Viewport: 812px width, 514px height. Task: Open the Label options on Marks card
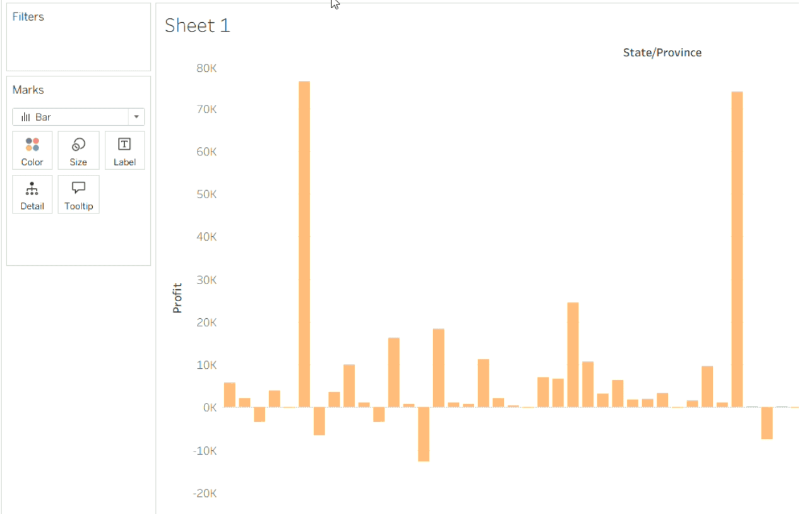(124, 150)
